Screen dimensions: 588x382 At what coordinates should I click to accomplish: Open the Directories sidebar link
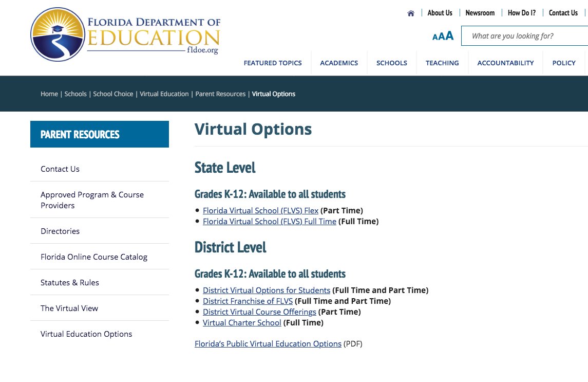60,231
